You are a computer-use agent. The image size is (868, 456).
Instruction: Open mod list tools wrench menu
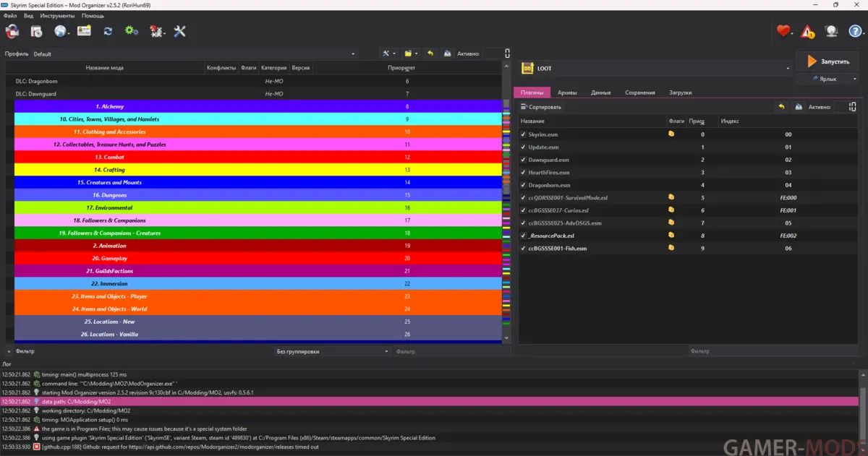tap(388, 53)
